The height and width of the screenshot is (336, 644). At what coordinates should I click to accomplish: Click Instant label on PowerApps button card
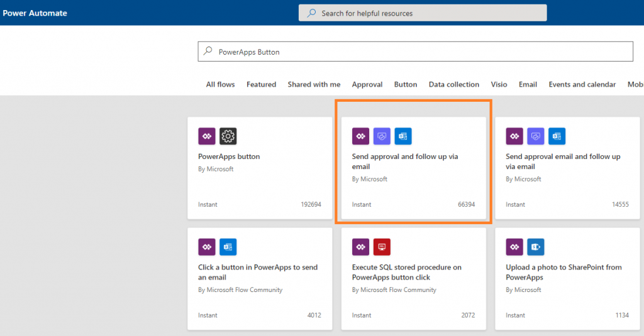click(x=208, y=204)
